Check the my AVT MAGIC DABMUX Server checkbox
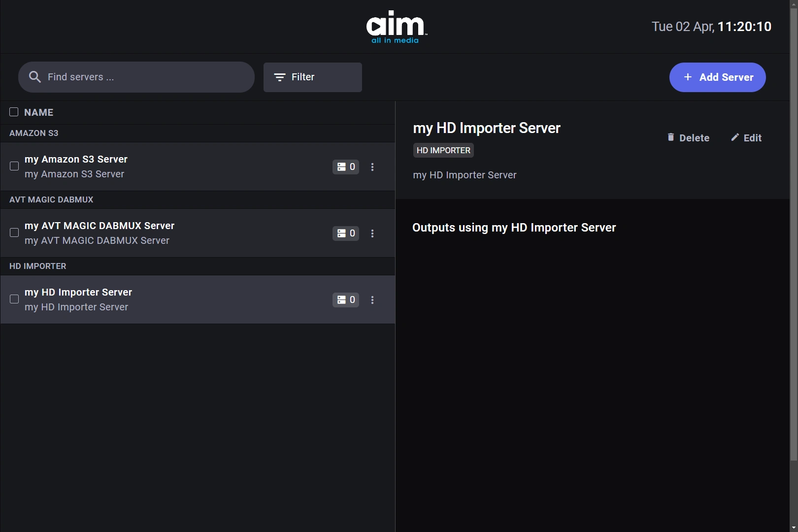 point(14,233)
